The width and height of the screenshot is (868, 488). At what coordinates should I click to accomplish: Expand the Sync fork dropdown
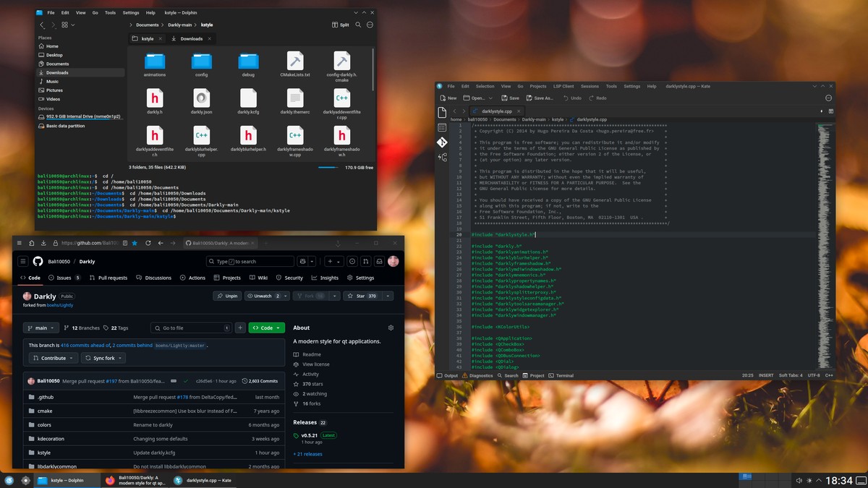(x=103, y=358)
